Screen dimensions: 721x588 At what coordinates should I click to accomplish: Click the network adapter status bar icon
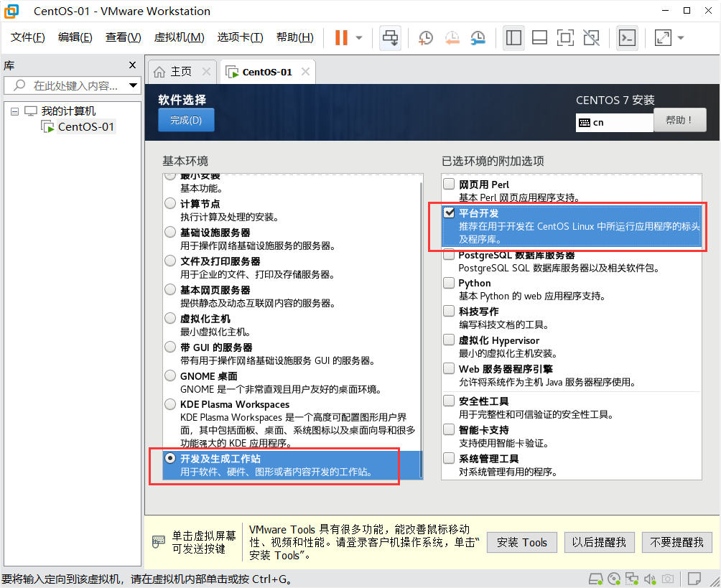[632, 579]
